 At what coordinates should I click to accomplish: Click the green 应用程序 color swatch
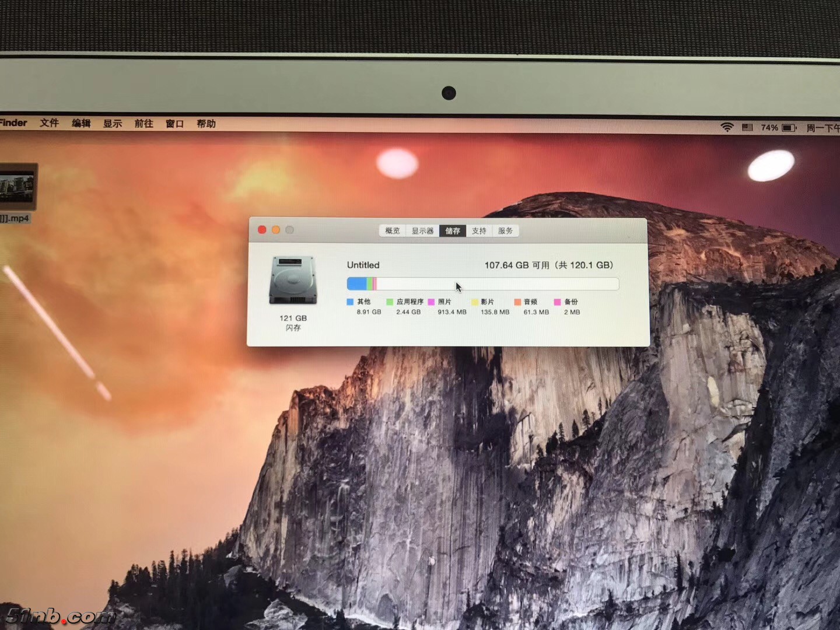point(390,302)
